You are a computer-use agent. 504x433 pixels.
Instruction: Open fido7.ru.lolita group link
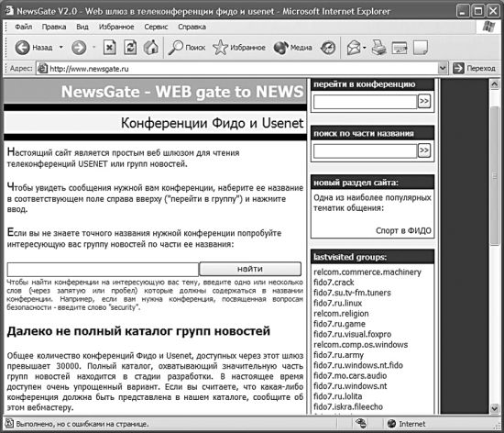coord(338,396)
